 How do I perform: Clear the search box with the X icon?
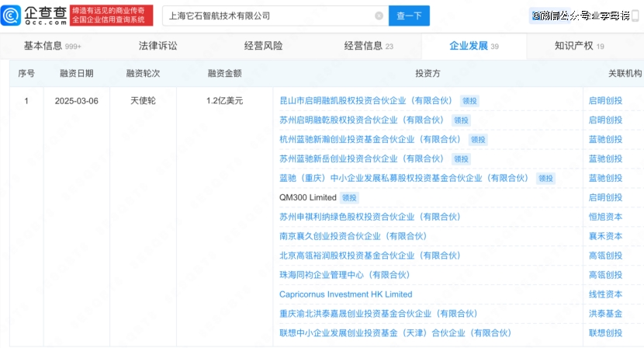point(379,16)
